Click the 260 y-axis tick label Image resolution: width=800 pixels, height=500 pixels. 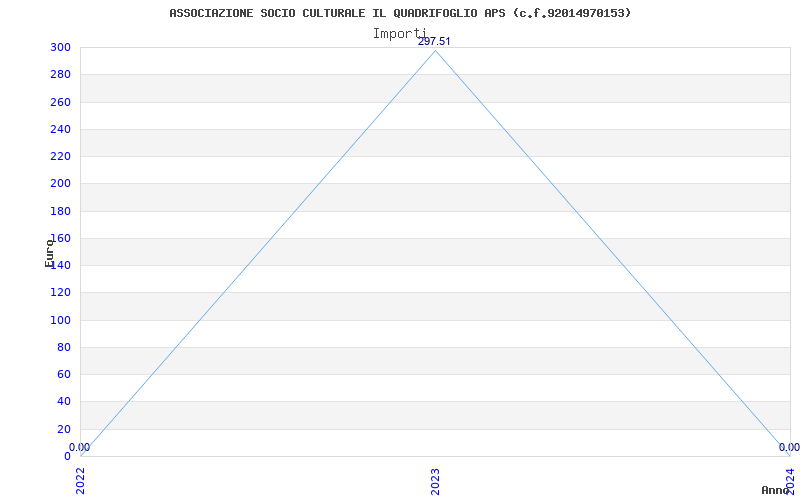tap(60, 102)
